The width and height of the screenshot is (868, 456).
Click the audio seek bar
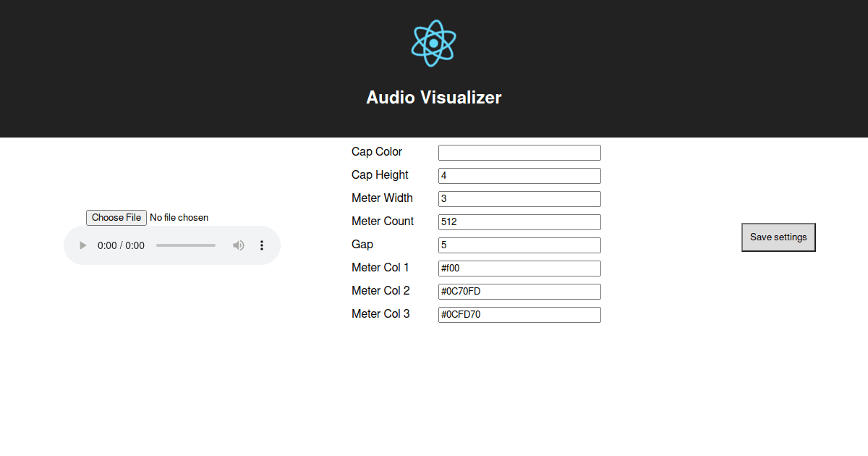point(186,245)
